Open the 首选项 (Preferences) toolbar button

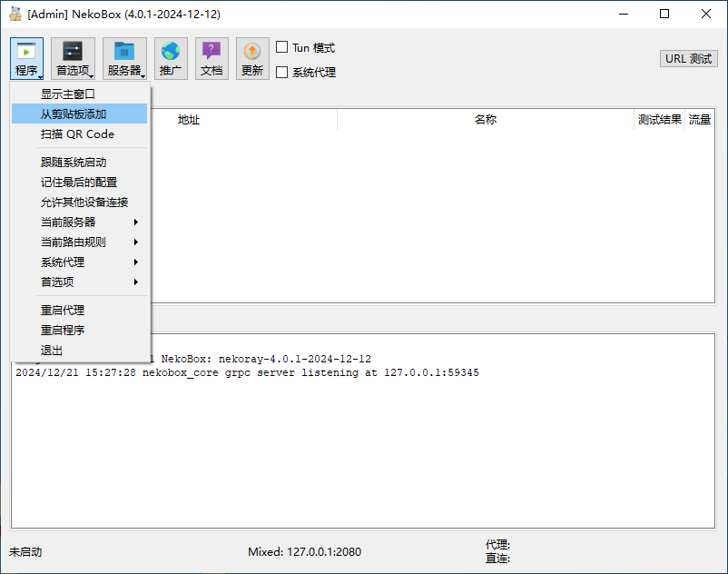coord(73,58)
